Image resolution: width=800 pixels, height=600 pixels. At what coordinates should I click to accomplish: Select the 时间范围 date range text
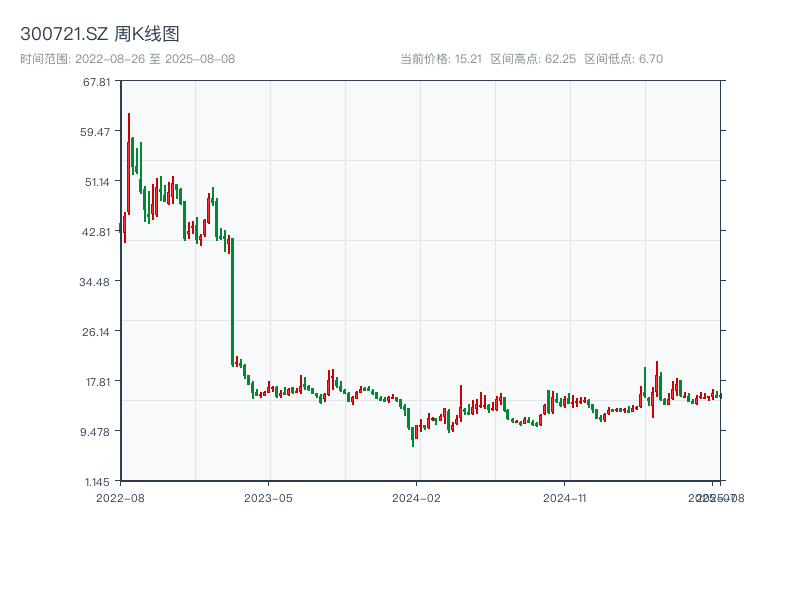(127, 59)
